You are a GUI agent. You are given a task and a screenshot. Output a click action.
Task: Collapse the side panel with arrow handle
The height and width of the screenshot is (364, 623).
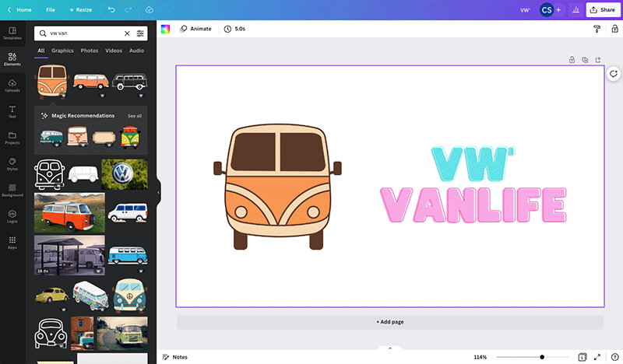pyautogui.click(x=159, y=193)
